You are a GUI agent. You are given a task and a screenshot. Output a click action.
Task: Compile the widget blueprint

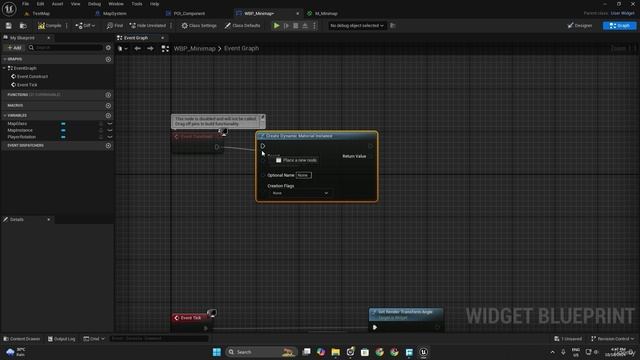tap(49, 26)
